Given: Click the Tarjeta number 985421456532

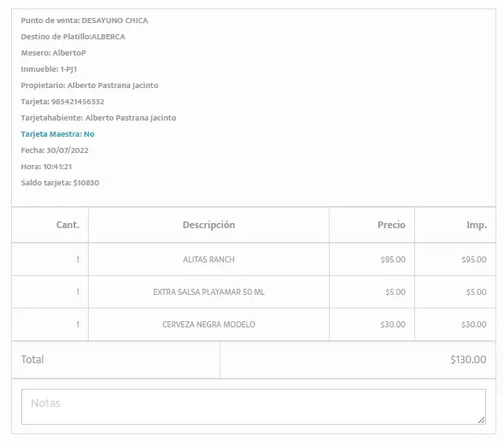Looking at the screenshot, I should pyautogui.click(x=78, y=102).
